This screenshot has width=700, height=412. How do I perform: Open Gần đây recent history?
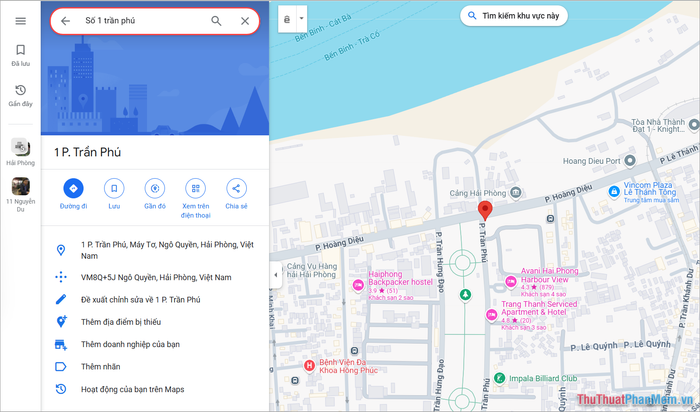pos(21,96)
